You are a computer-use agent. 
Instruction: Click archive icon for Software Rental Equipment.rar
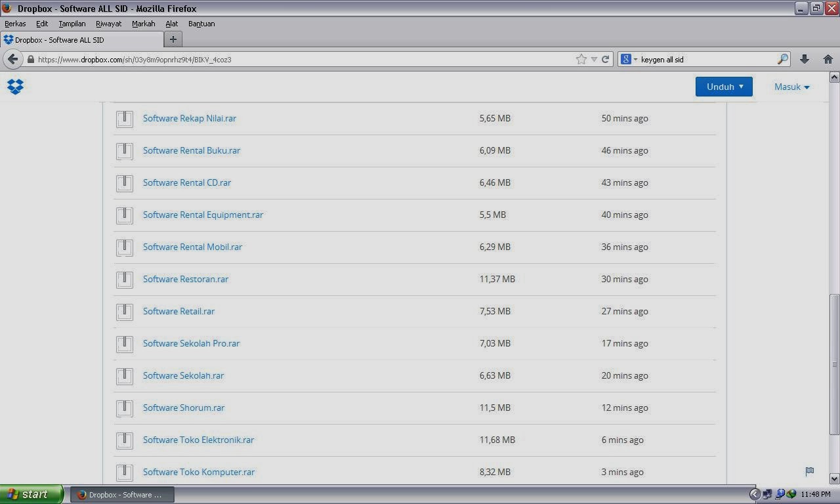click(x=125, y=215)
